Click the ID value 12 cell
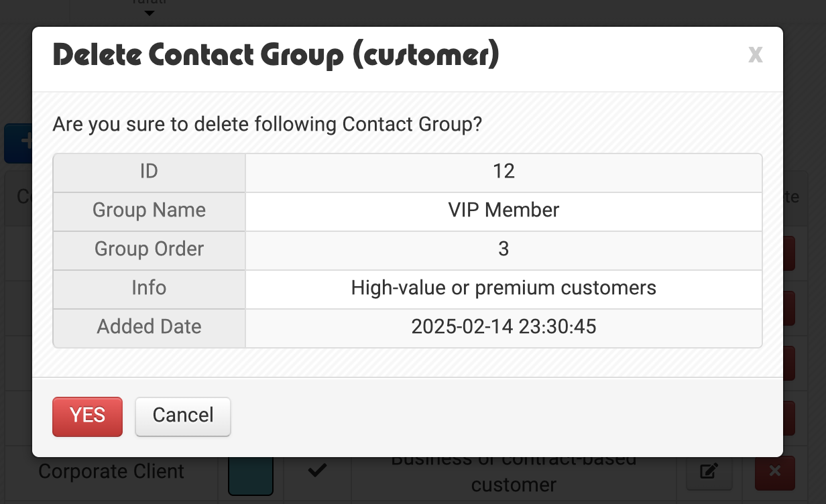Viewport: 826px width, 504px height. coord(504,172)
